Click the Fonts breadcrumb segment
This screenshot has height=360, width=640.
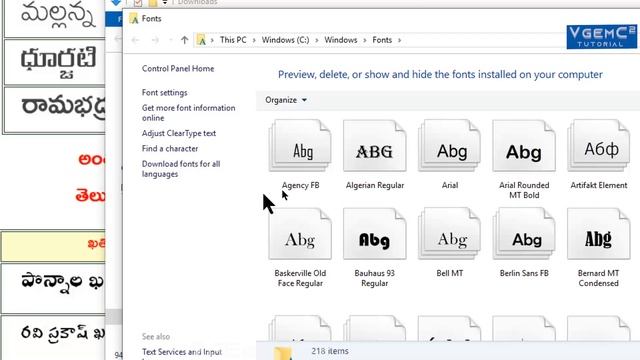tap(382, 40)
